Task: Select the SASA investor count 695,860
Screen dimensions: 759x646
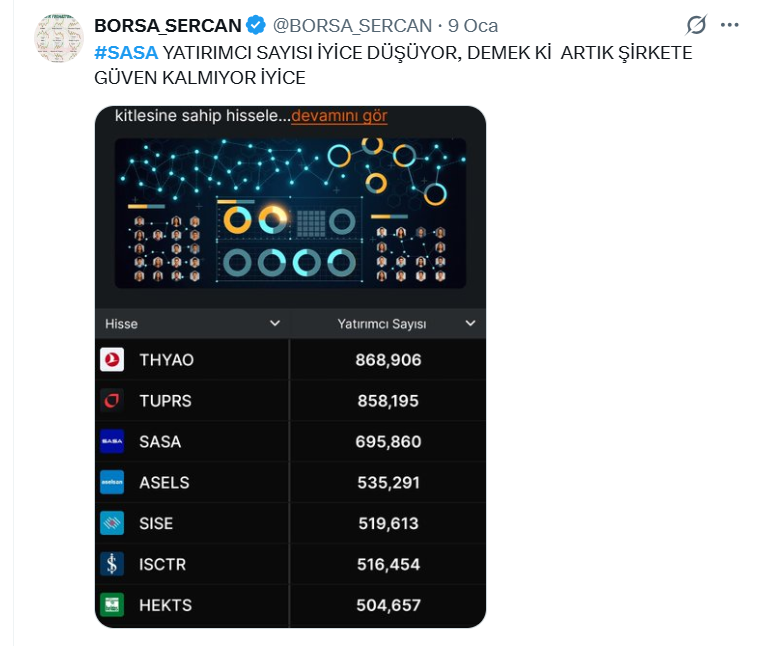Action: [x=389, y=441]
